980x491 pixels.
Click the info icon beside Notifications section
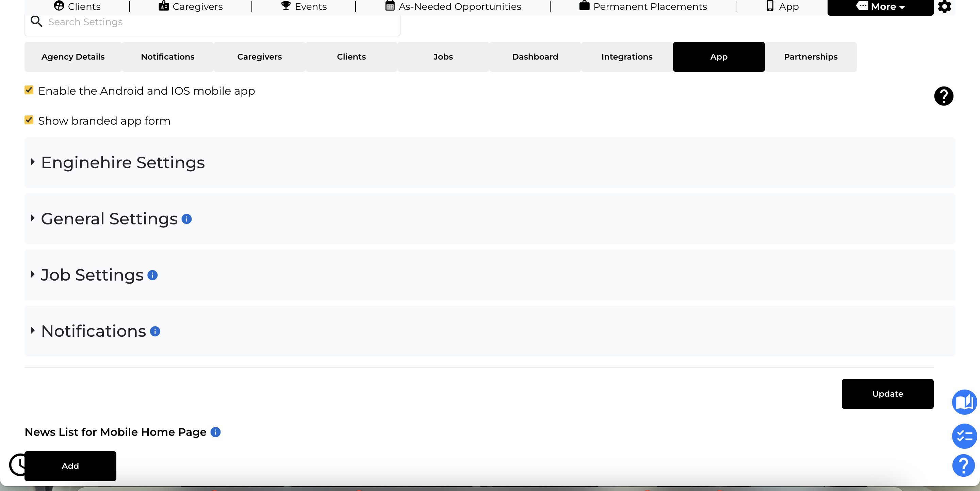pyautogui.click(x=155, y=331)
